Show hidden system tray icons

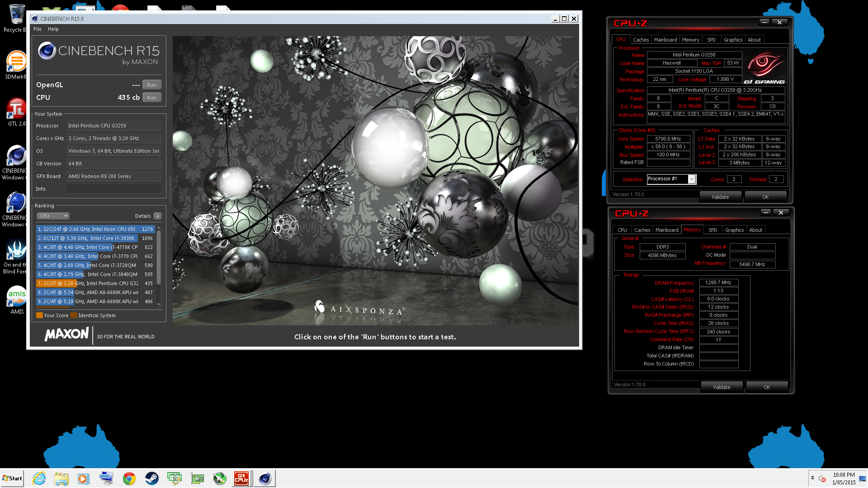point(812,478)
